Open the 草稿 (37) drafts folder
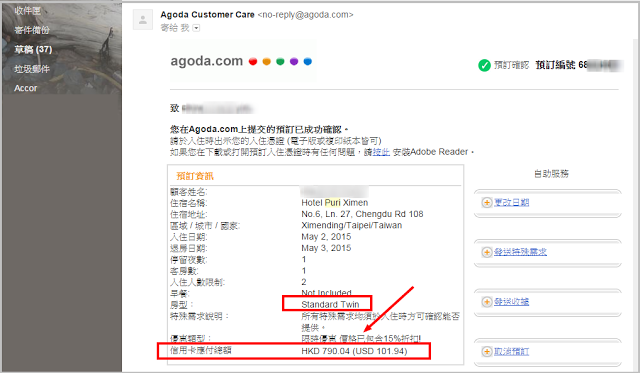The width and height of the screenshot is (640, 373). (33, 49)
